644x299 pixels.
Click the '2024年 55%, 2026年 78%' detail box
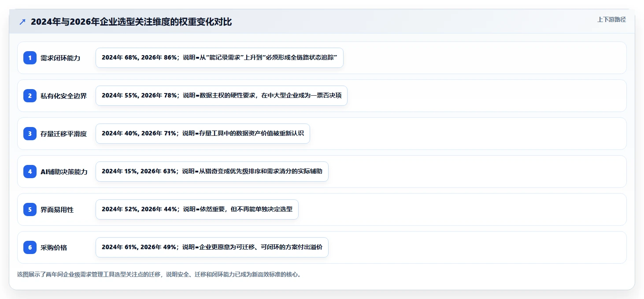[x=222, y=96]
